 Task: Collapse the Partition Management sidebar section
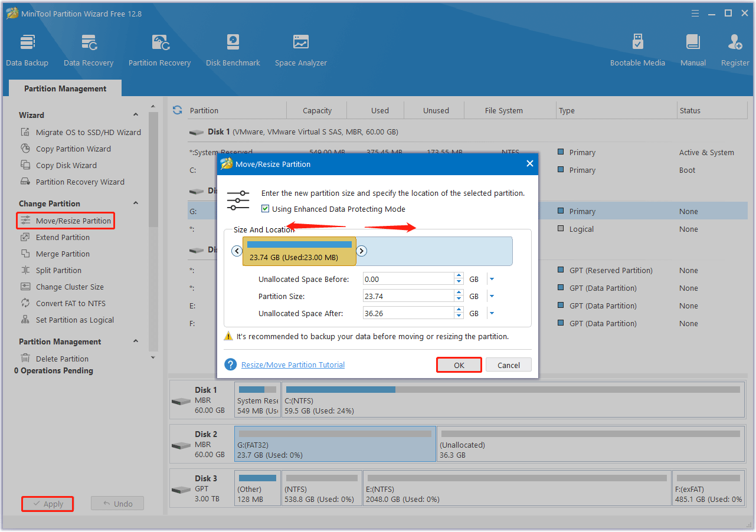pyautogui.click(x=136, y=341)
